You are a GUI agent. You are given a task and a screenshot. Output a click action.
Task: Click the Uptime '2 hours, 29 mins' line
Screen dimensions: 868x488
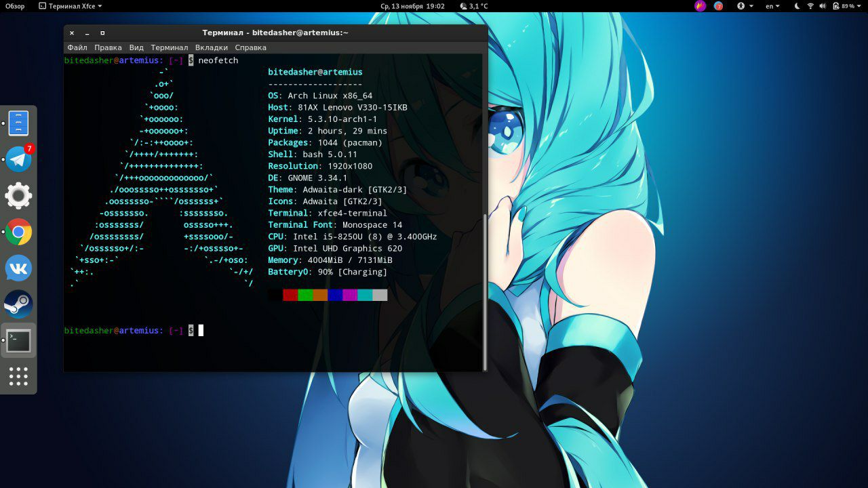tap(328, 131)
